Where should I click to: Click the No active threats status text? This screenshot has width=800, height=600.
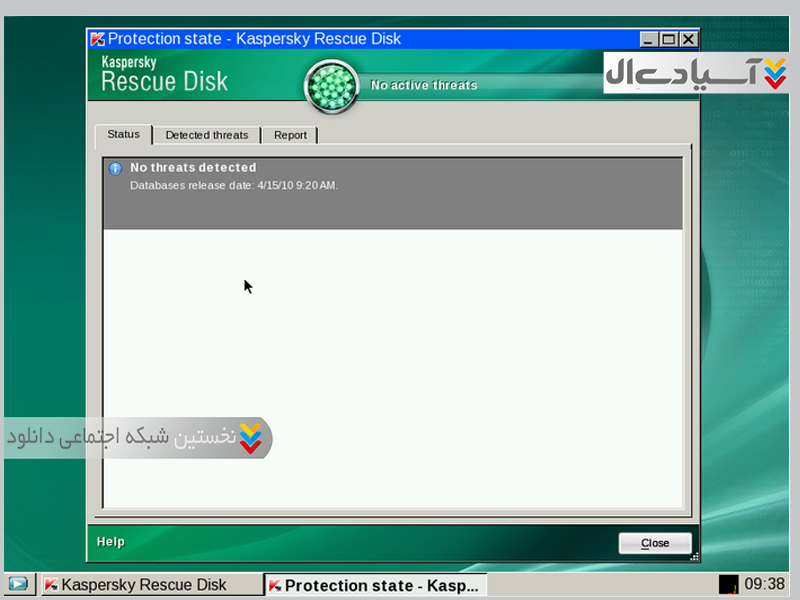pyautogui.click(x=424, y=86)
